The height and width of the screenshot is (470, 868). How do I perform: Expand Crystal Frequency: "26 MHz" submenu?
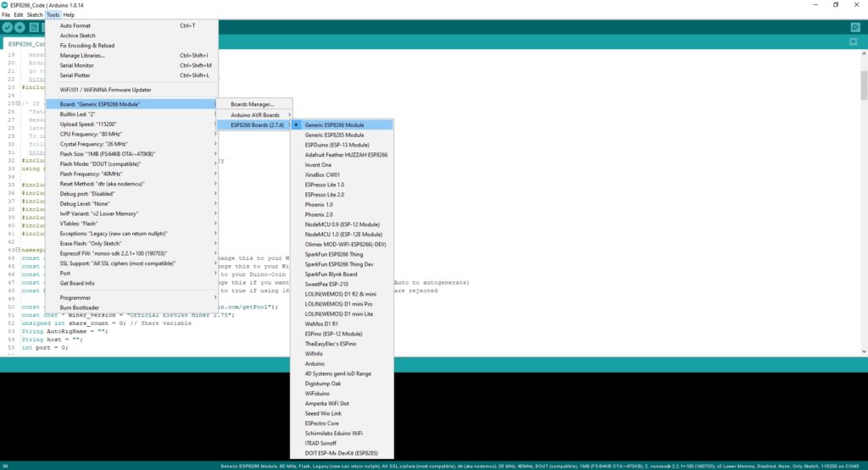point(131,144)
